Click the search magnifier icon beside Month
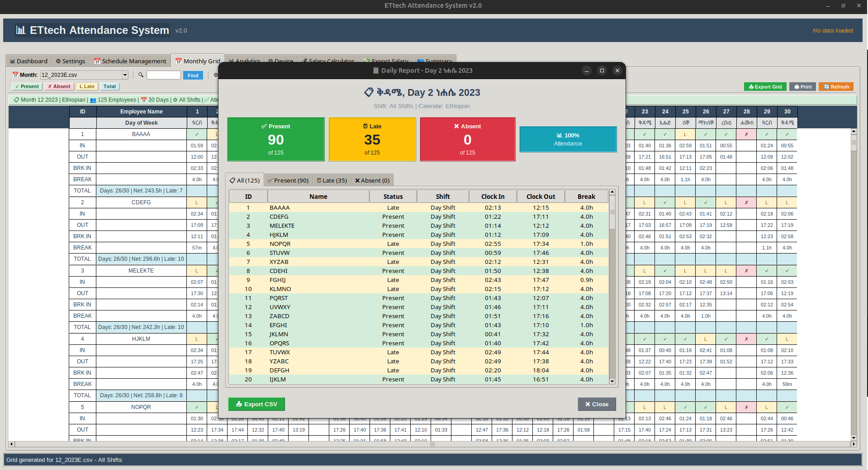Viewport: 868px width, 470px height. tap(141, 75)
